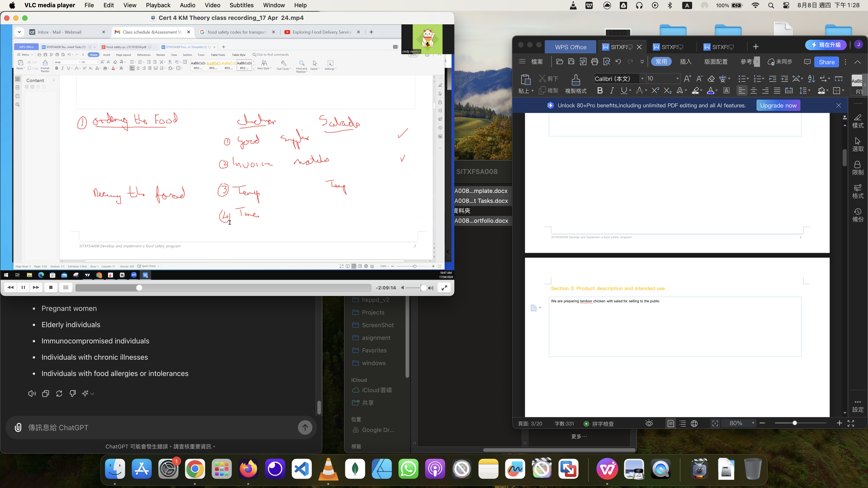This screenshot has width=868, height=488.
Task: Click the Save icon in WPS toolbar
Action: pos(571,62)
